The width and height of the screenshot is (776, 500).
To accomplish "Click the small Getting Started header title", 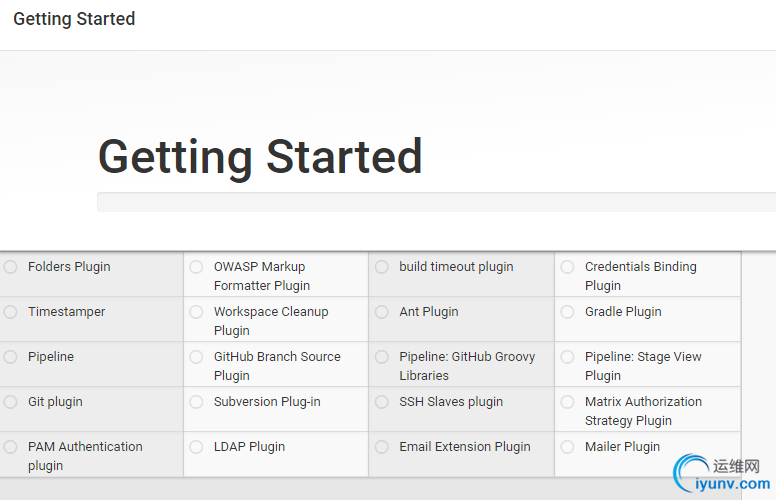I will pyautogui.click(x=74, y=19).
